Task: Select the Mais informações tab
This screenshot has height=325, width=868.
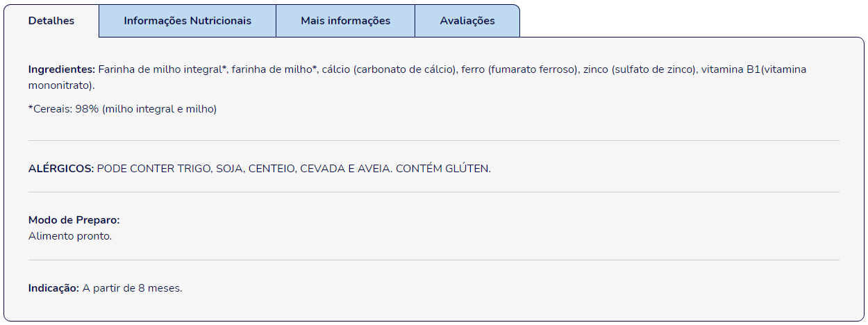Action: click(x=346, y=21)
